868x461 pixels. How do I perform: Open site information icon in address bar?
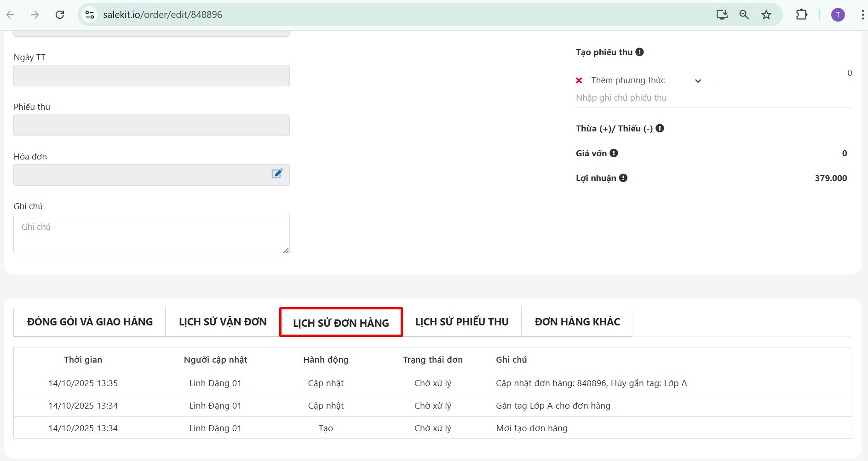(90, 15)
